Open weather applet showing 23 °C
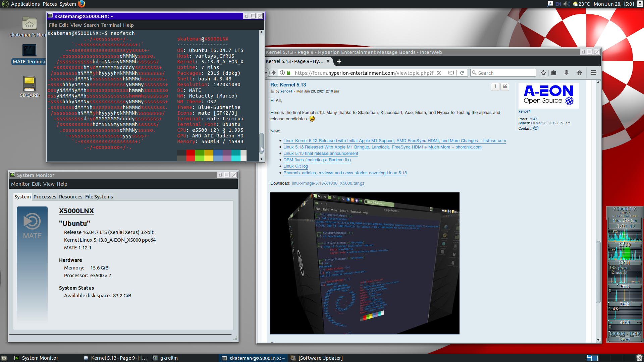Image resolution: width=644 pixels, height=362 pixels. 581,4
